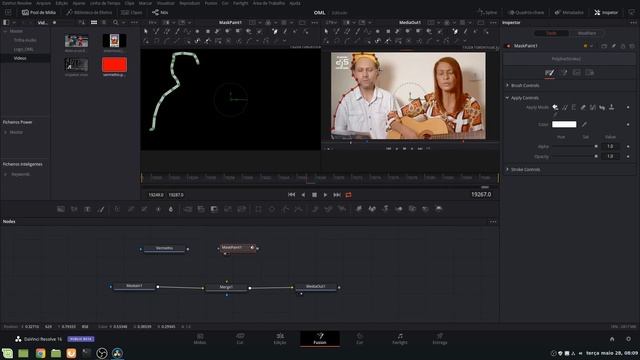Toggle Alpha keyframe dot in Inspector
Screen dimensions: 640x360
coord(628,146)
